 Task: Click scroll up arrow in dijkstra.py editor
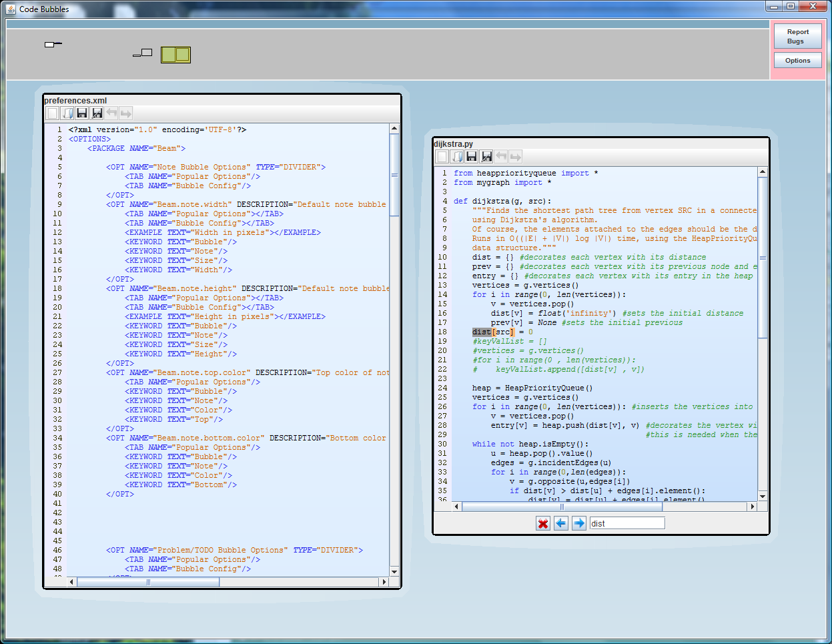click(x=763, y=172)
